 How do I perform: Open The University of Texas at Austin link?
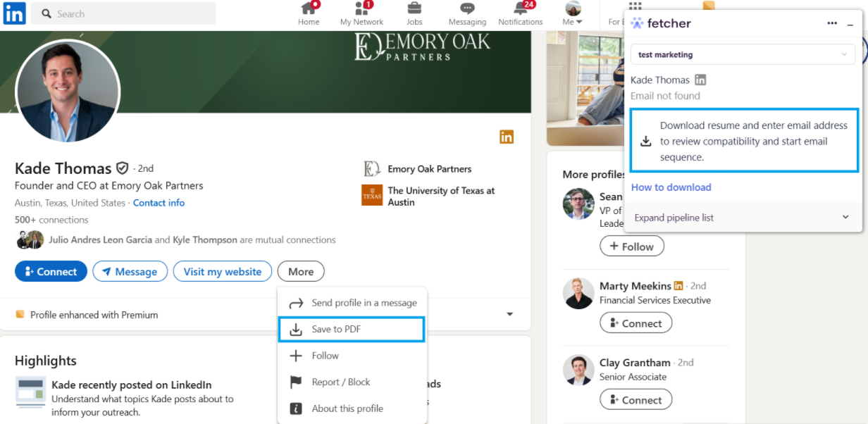pyautogui.click(x=441, y=196)
